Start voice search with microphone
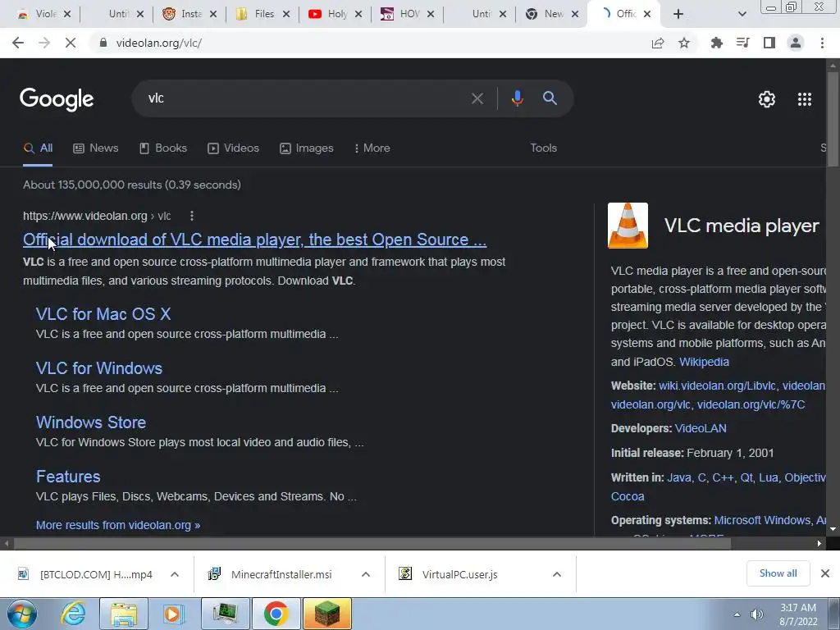 click(x=517, y=98)
